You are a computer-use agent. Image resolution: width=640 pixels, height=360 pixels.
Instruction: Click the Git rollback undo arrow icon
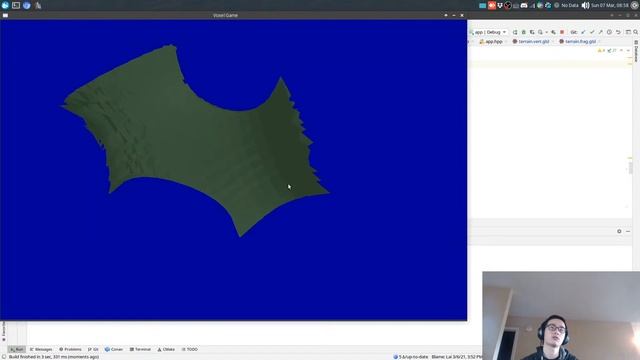(618, 32)
